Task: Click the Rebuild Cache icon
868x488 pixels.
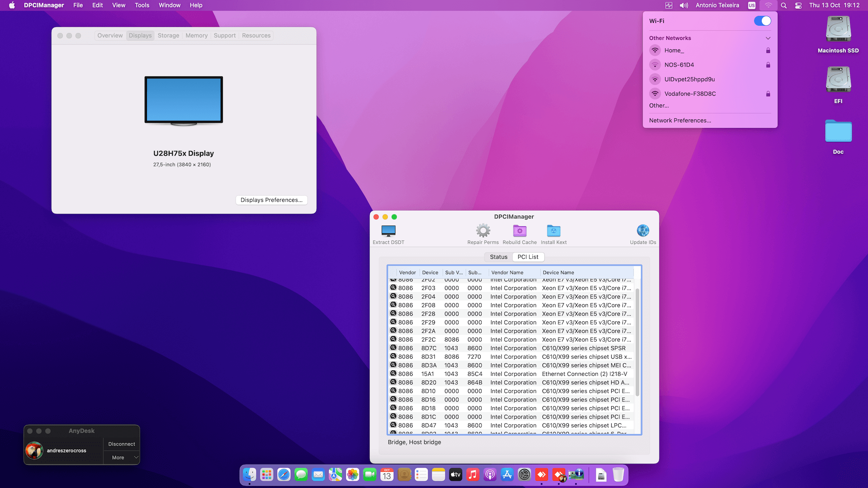Action: pos(519,231)
